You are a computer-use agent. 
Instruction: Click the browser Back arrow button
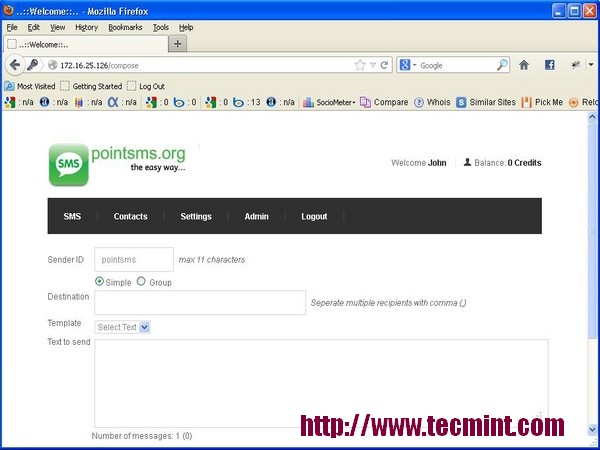point(15,65)
